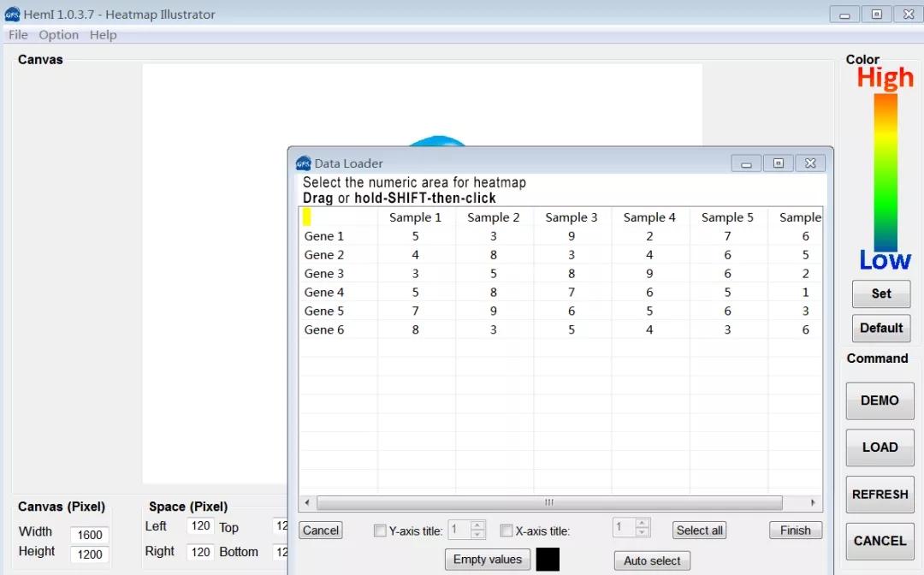Pick the black empty-values color swatch
The width and height of the screenshot is (924, 575).
548,559
